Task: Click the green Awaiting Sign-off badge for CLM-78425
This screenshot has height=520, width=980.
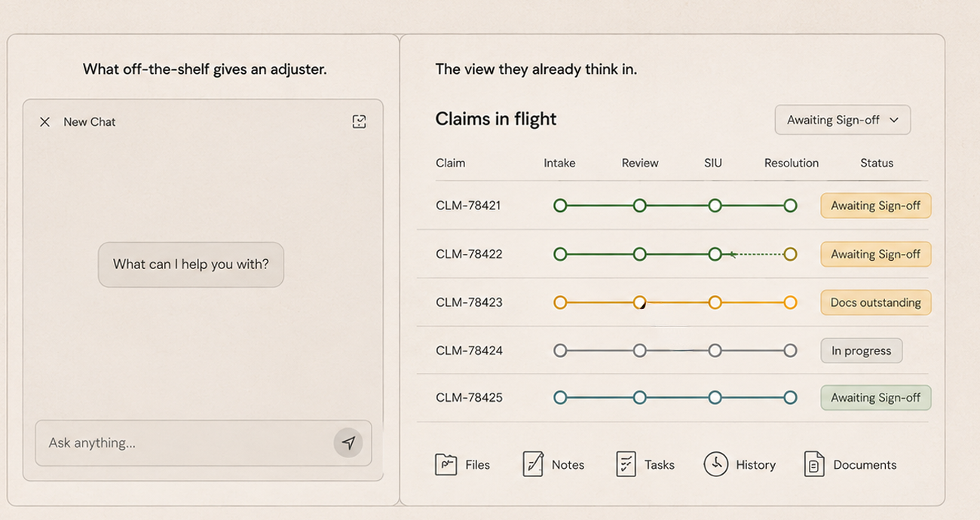Action: [875, 398]
